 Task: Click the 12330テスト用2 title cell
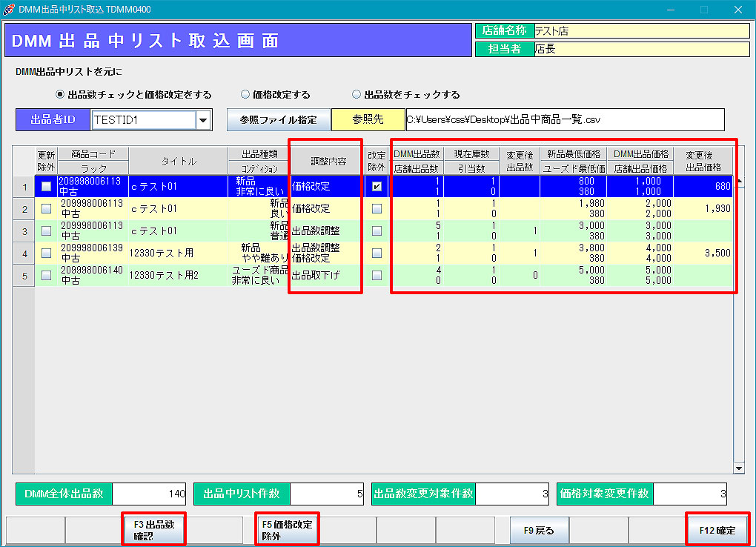(x=178, y=276)
